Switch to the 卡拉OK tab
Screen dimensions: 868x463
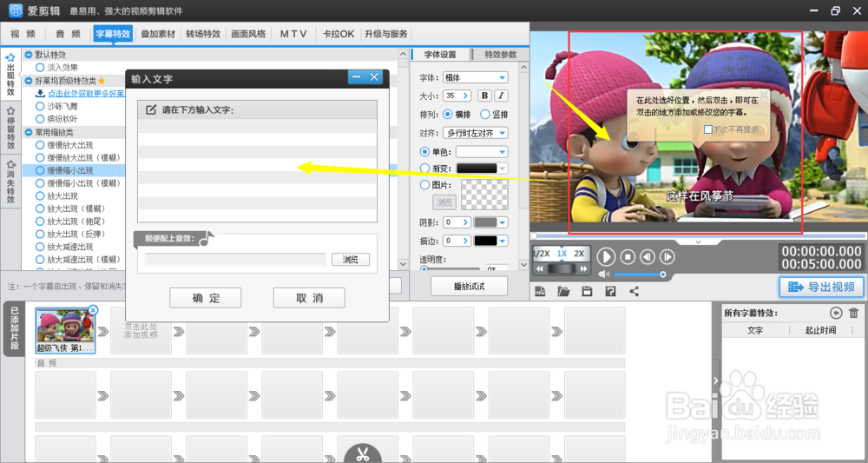coord(339,34)
